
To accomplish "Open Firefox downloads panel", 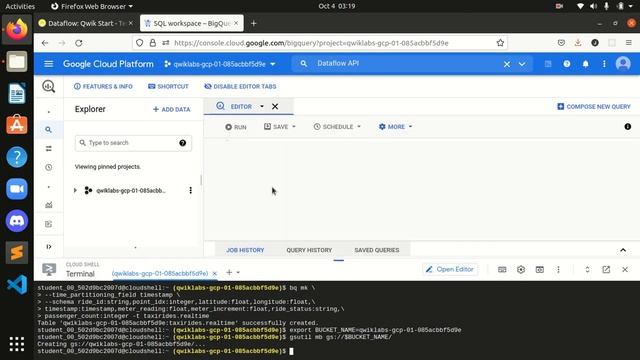I will 578,43.
